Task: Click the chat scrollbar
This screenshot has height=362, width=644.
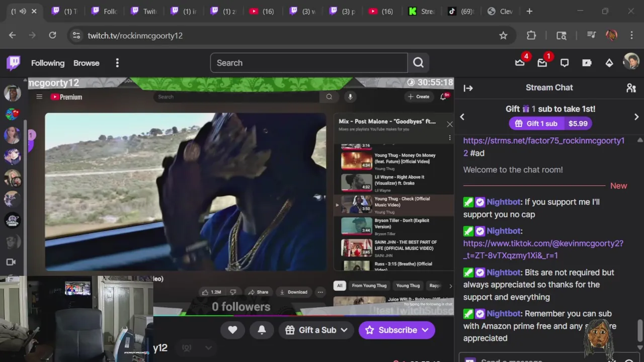Action: [640, 330]
